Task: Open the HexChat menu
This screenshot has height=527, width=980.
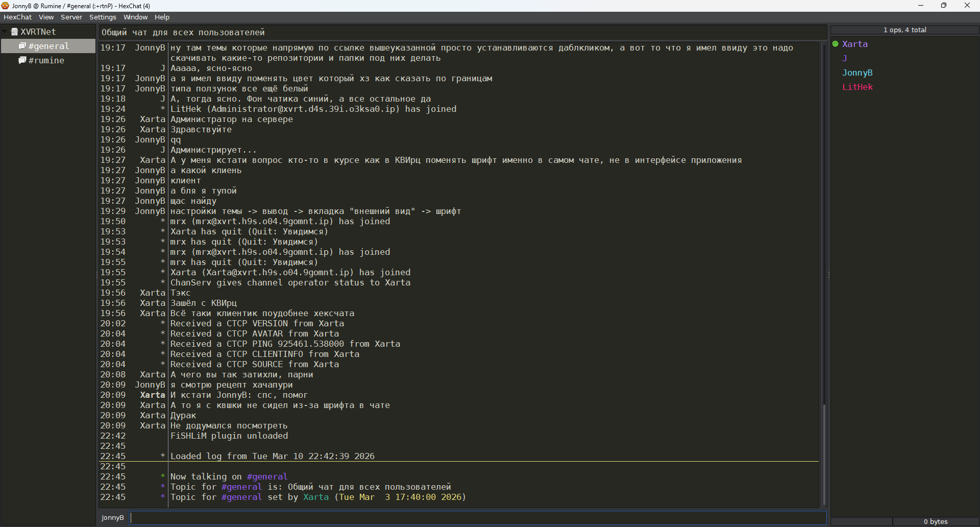Action: click(x=17, y=17)
